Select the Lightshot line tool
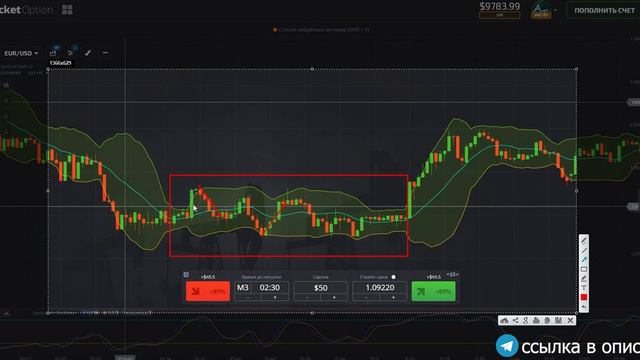Image resolution: width=640 pixels, height=360 pixels. (x=584, y=250)
